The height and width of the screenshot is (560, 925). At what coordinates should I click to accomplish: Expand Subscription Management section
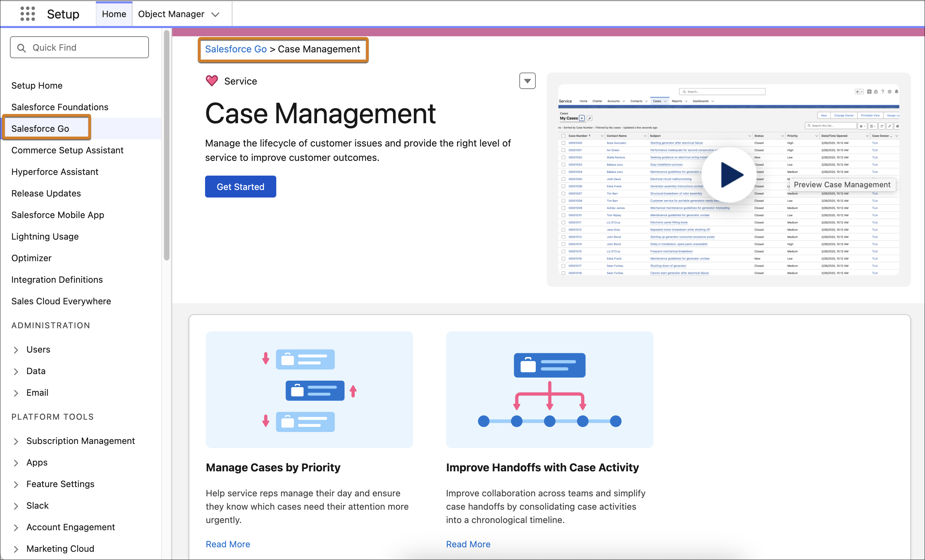point(16,442)
